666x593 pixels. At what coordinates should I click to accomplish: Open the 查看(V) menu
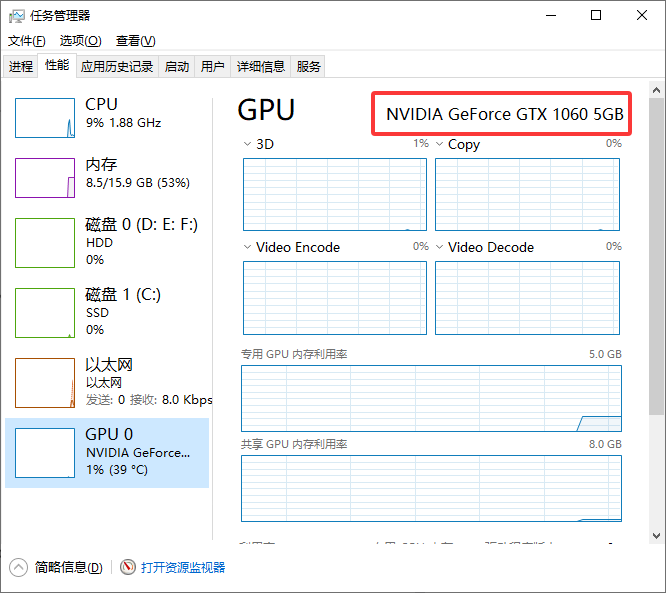(x=135, y=41)
